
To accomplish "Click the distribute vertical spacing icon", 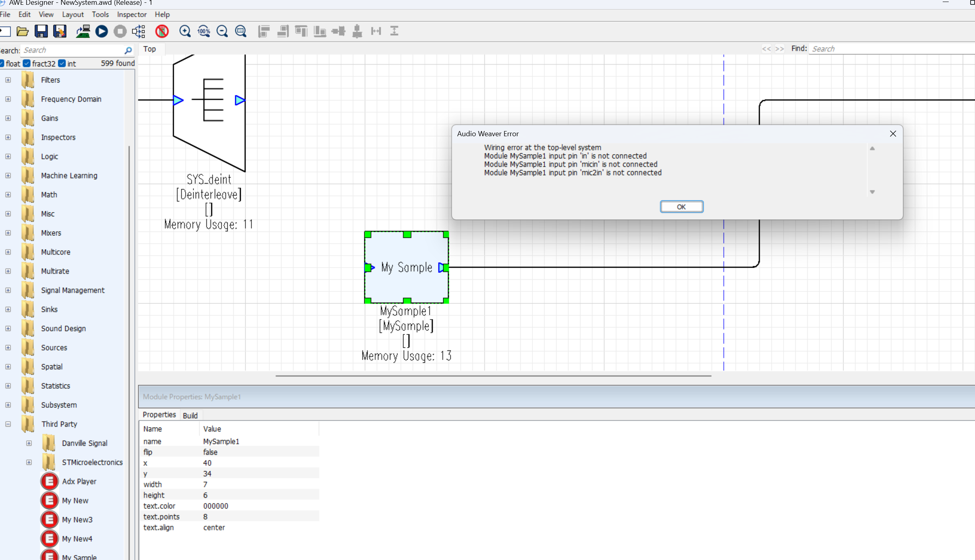I will (394, 31).
